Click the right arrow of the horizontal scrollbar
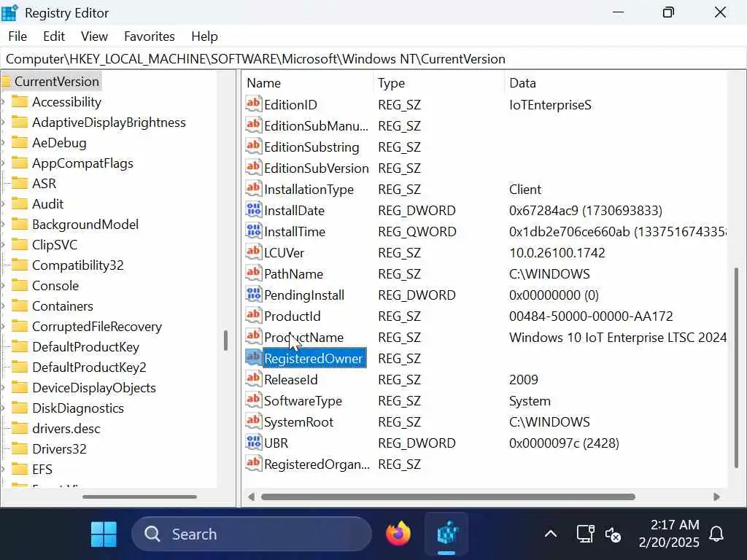Screen dimensions: 747x560 pyautogui.click(x=716, y=497)
